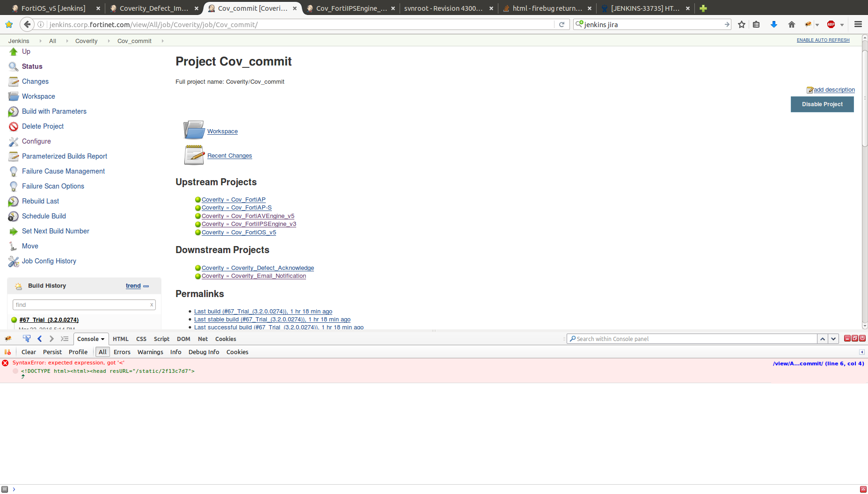868x494 pixels.
Task: Switch to the Net tab in Firebug
Action: 203,339
